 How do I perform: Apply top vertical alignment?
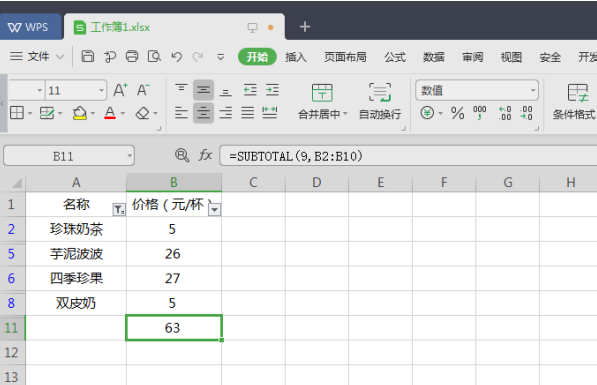click(181, 89)
